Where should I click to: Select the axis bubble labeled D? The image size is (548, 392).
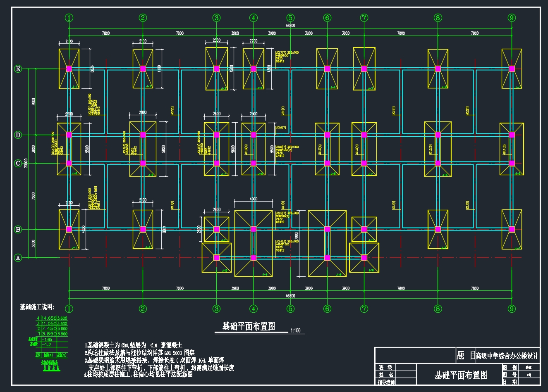click(18, 135)
